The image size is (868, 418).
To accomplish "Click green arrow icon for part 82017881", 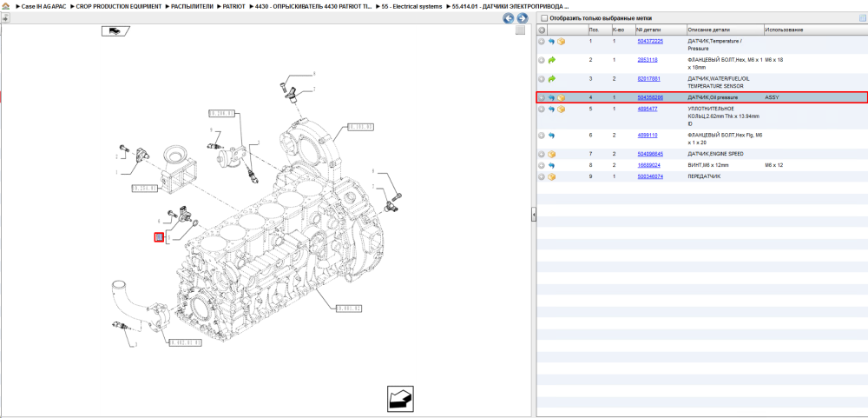I will click(551, 79).
